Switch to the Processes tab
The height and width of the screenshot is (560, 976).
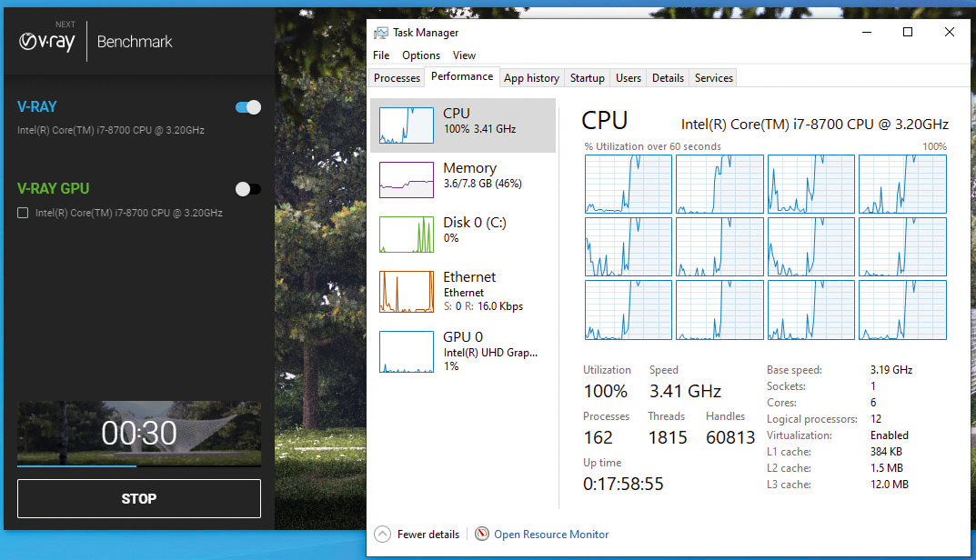(397, 78)
